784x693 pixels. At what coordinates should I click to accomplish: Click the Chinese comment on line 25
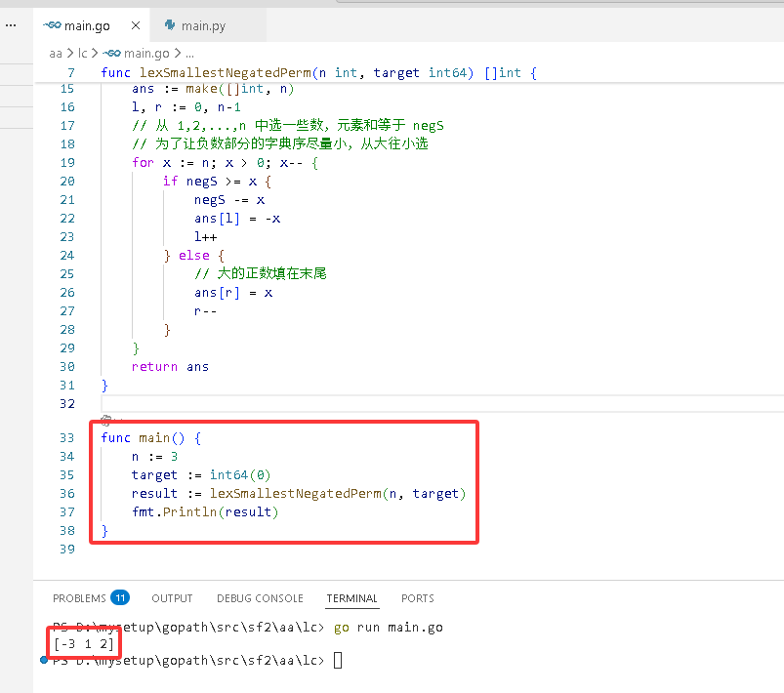point(261,273)
